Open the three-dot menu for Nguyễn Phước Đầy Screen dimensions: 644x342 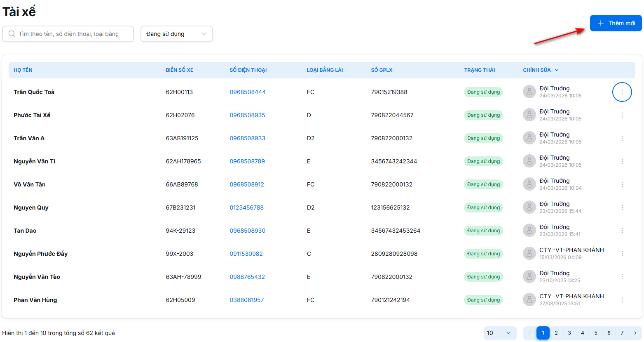[x=622, y=254]
